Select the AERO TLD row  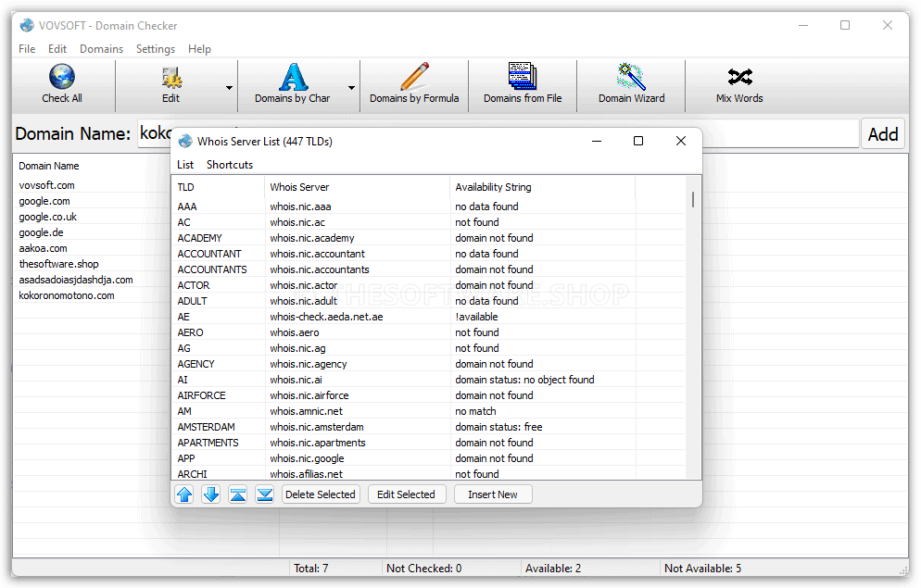tap(429, 332)
